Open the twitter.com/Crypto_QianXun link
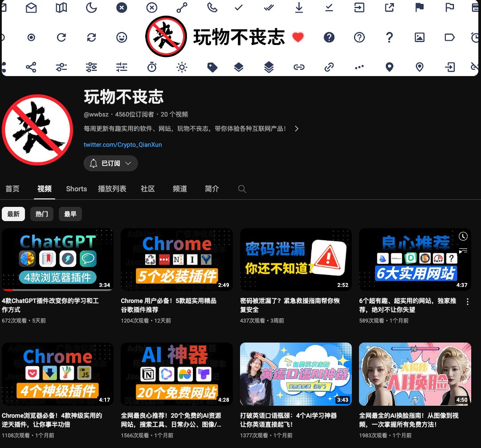This screenshot has height=448, width=481. coord(123,145)
